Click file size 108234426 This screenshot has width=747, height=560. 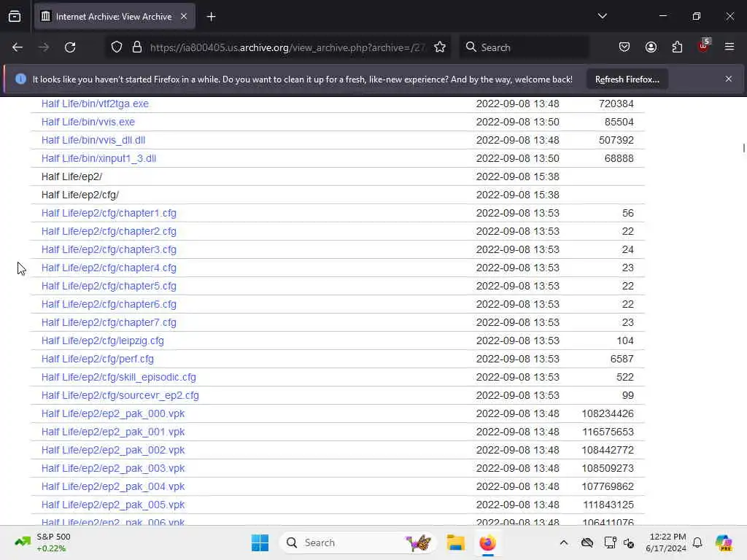pyautogui.click(x=608, y=414)
